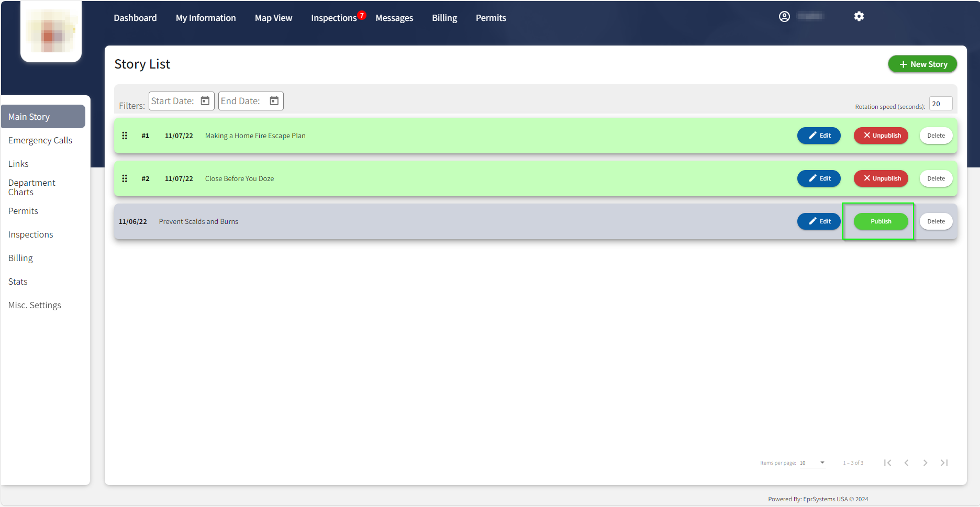Jump to first page of stories

point(887,463)
